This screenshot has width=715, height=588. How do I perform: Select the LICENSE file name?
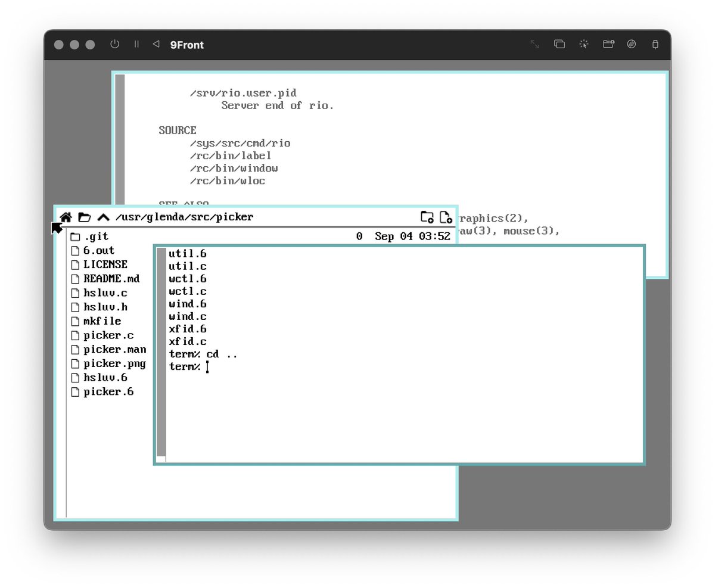[105, 265]
